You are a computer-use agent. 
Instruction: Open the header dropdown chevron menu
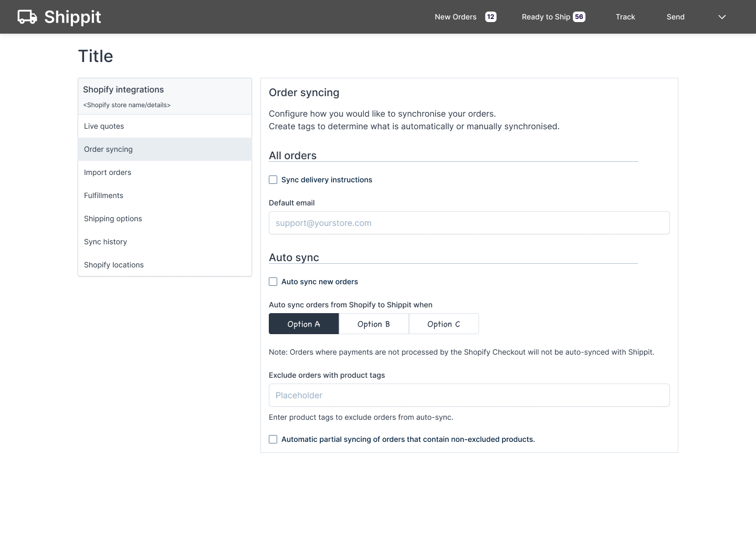tap(722, 17)
